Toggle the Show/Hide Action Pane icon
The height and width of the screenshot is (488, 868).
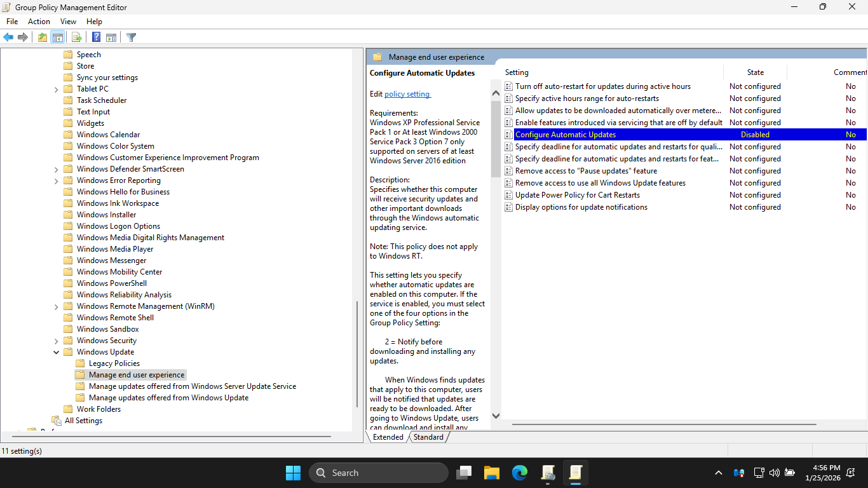[111, 37]
